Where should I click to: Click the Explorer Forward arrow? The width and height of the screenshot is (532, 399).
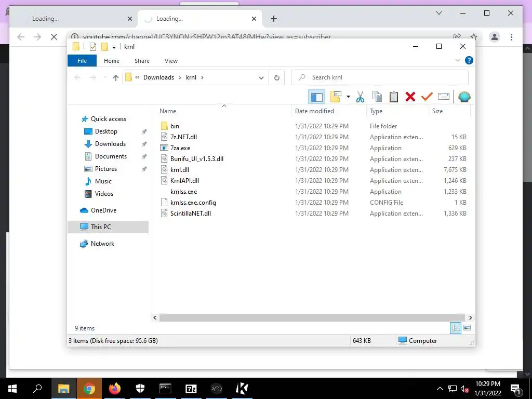tap(92, 78)
